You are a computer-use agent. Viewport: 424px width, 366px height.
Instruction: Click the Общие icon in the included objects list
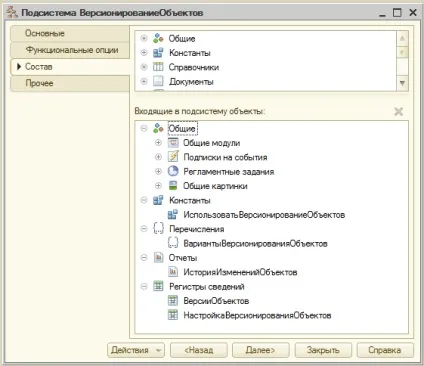pos(158,128)
